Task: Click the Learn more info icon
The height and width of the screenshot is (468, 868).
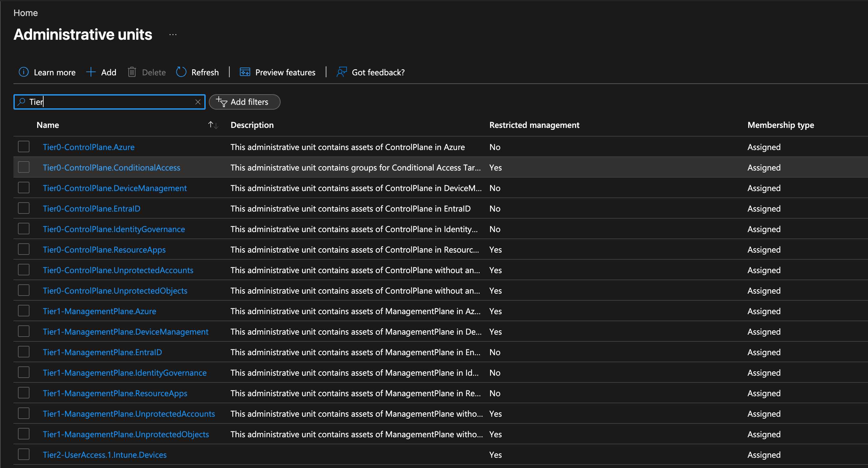Action: click(x=24, y=72)
